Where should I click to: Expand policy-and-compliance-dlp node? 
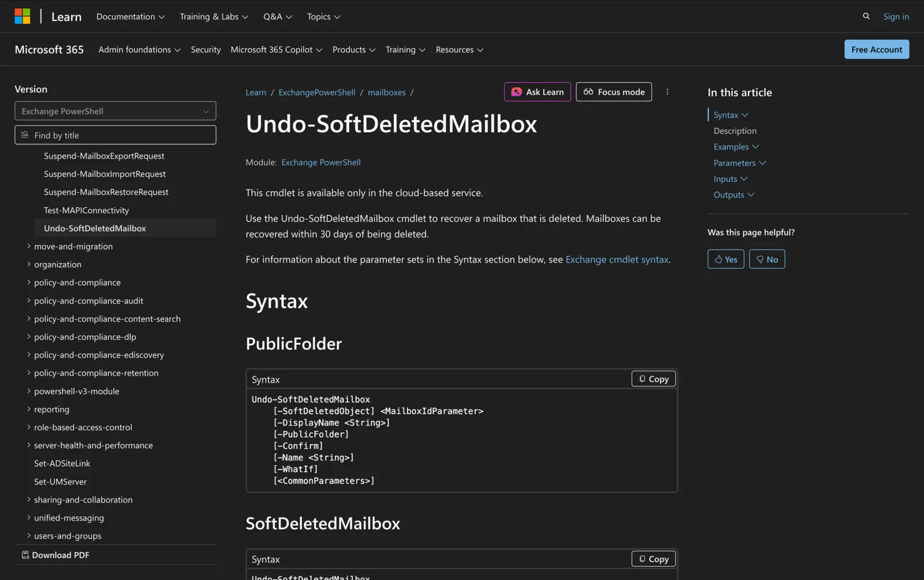click(x=29, y=336)
